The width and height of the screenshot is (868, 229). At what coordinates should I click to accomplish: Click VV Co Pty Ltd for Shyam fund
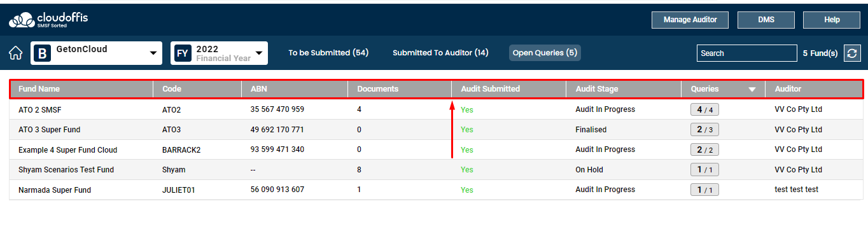(798, 170)
